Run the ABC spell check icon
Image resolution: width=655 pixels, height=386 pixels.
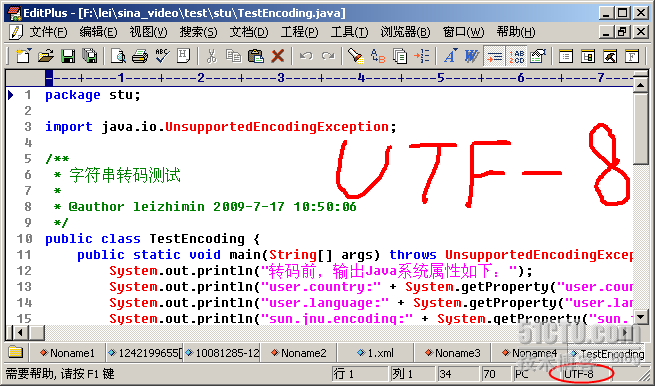(x=162, y=56)
